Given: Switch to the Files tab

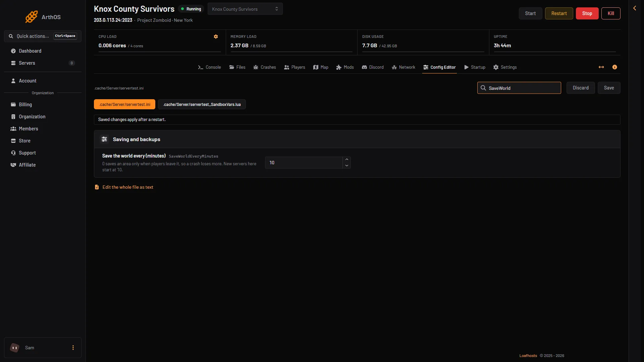Looking at the screenshot, I should (237, 67).
